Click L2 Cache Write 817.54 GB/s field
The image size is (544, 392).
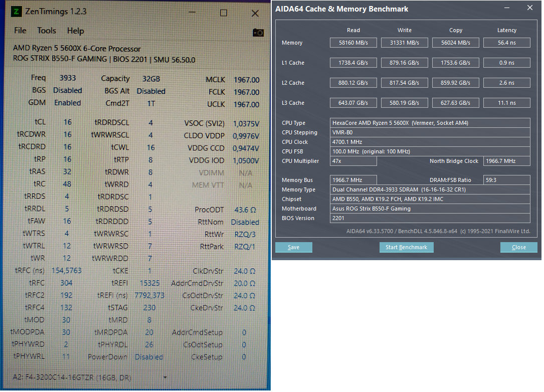point(404,83)
